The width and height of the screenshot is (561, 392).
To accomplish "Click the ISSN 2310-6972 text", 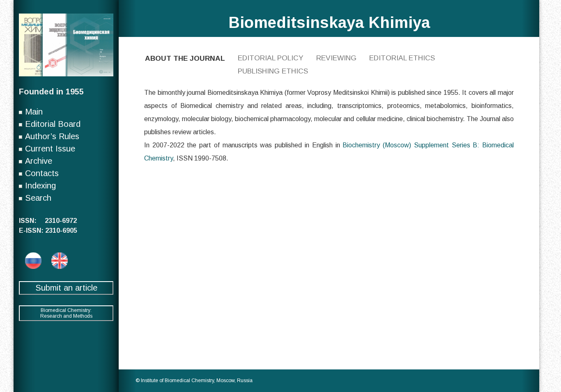I will pyautogui.click(x=48, y=220).
